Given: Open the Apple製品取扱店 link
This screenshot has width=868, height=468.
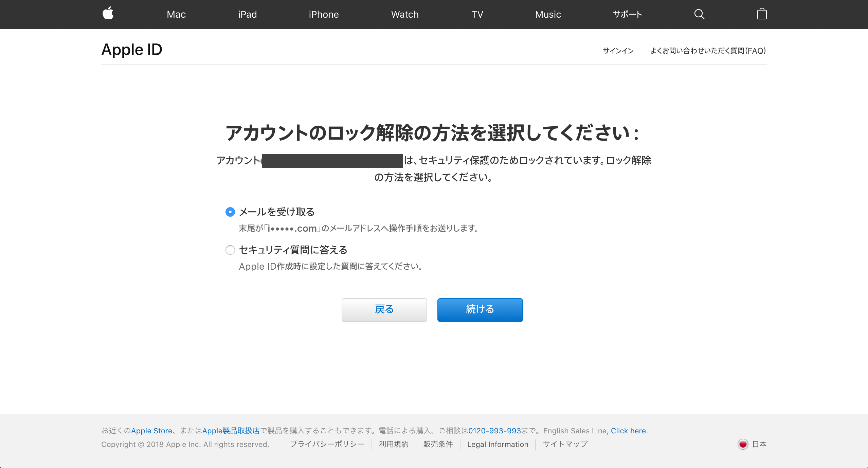Looking at the screenshot, I should click(231, 431).
